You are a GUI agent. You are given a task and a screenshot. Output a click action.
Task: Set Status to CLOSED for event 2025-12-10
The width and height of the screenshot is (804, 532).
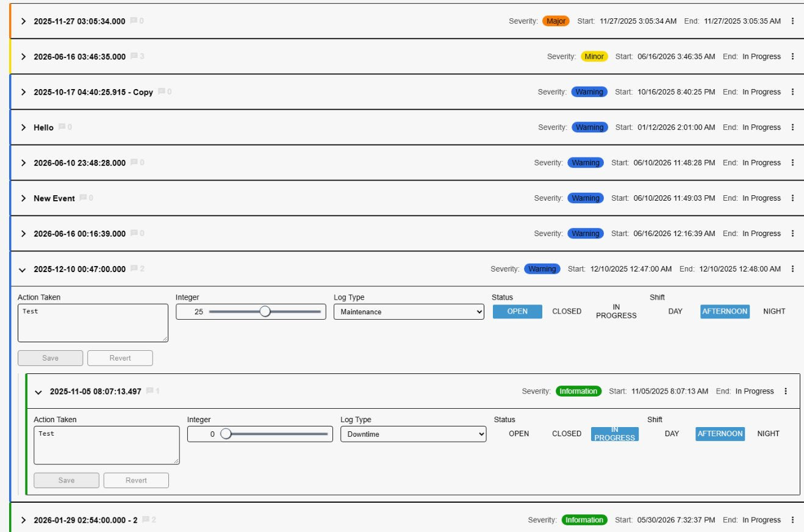point(567,312)
